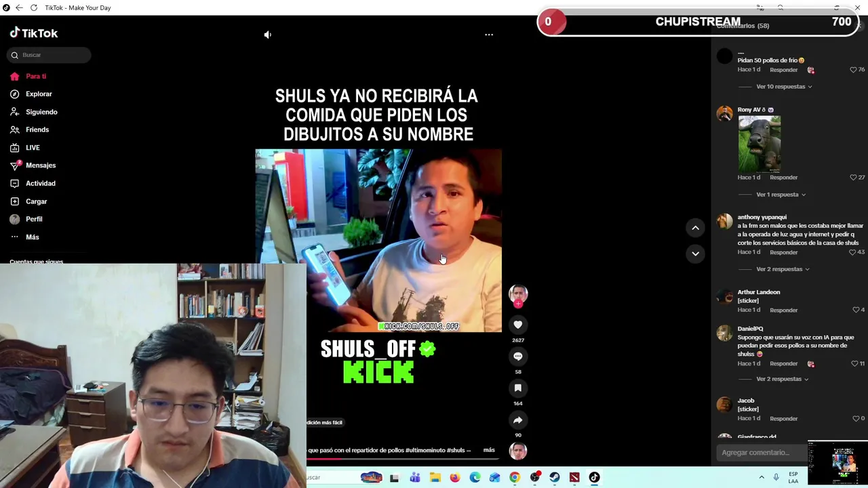
Task: Open the Perfil page
Action: [26, 219]
